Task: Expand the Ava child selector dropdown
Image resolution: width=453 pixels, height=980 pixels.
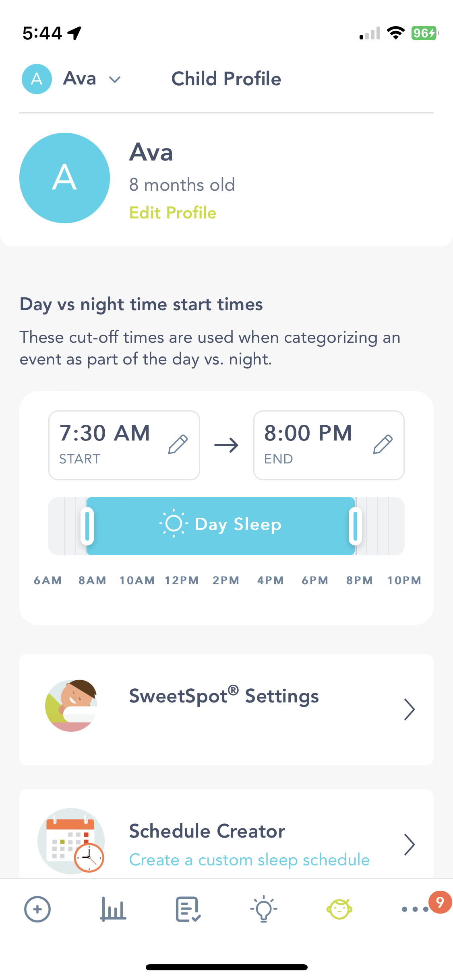Action: tap(115, 79)
